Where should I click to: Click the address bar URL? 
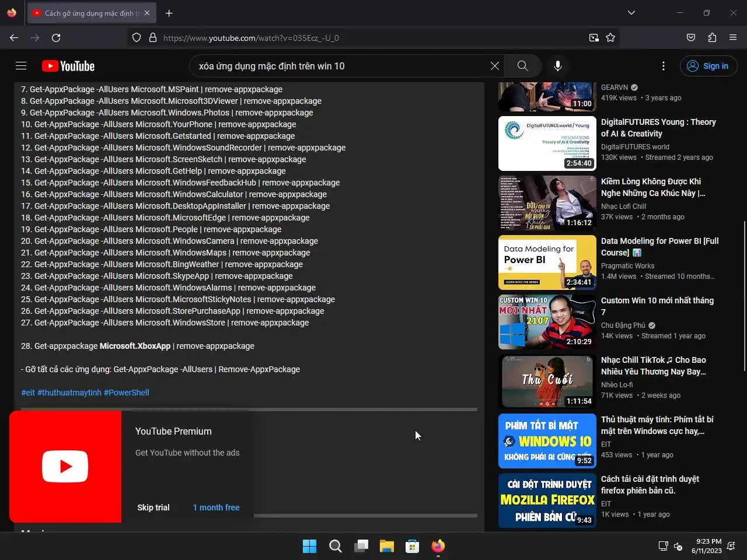point(251,38)
